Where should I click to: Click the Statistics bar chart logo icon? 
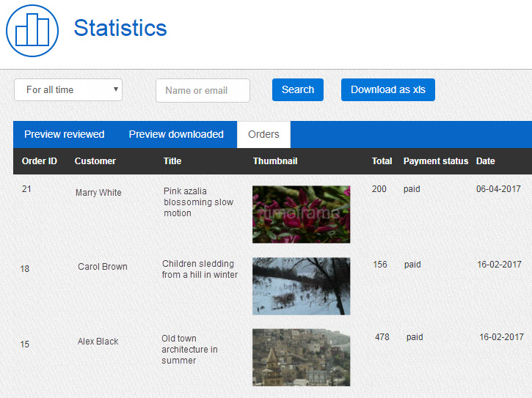[x=32, y=31]
